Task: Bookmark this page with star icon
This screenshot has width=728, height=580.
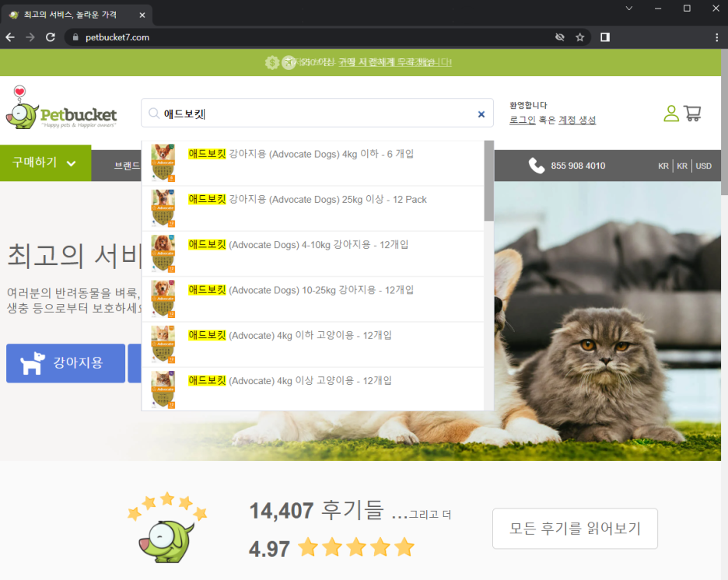Action: [580, 37]
